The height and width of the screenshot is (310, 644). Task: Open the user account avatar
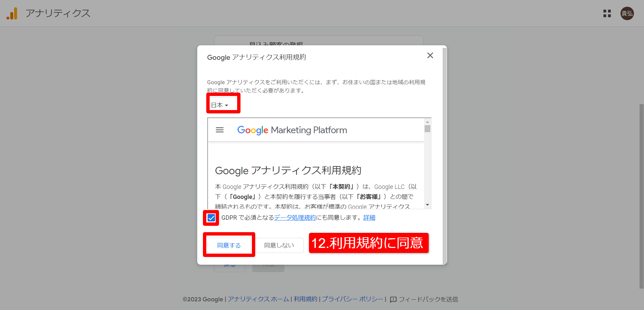pos(627,13)
